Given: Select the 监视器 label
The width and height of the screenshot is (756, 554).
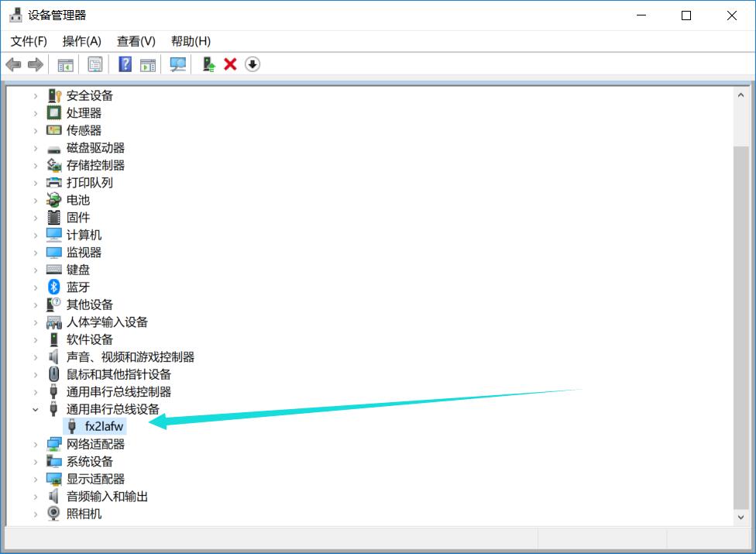Looking at the screenshot, I should point(84,252).
